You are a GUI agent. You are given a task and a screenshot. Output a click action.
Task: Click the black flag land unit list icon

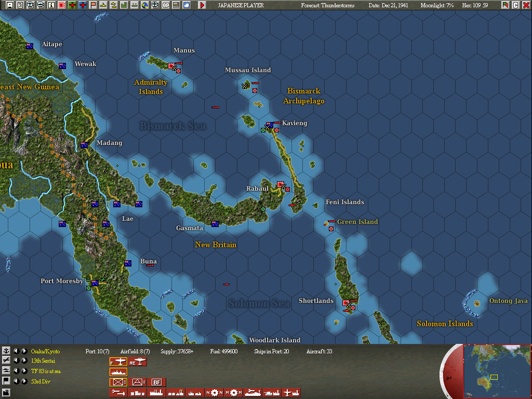click(6, 381)
